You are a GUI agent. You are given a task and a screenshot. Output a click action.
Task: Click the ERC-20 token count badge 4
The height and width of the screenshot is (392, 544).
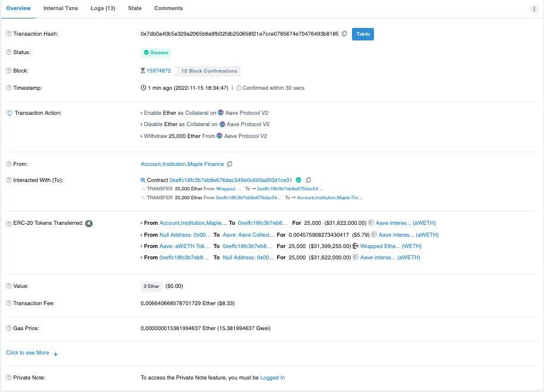tap(89, 224)
